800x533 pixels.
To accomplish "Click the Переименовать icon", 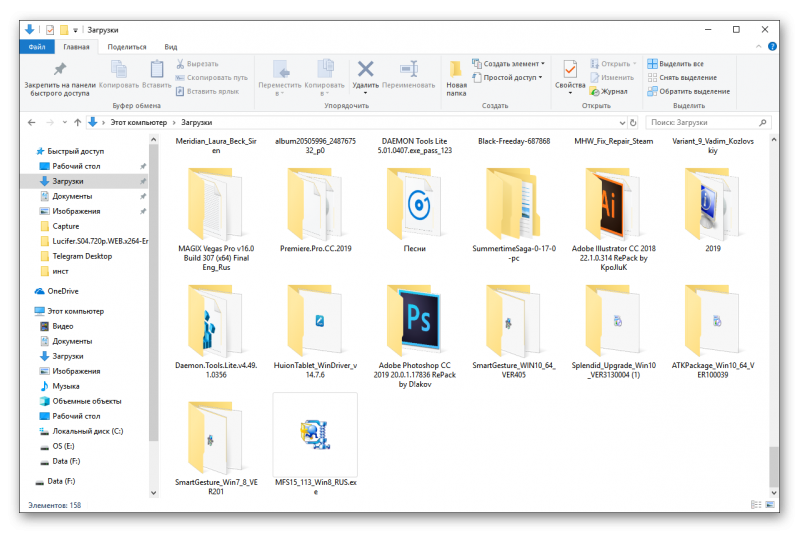I will click(409, 69).
